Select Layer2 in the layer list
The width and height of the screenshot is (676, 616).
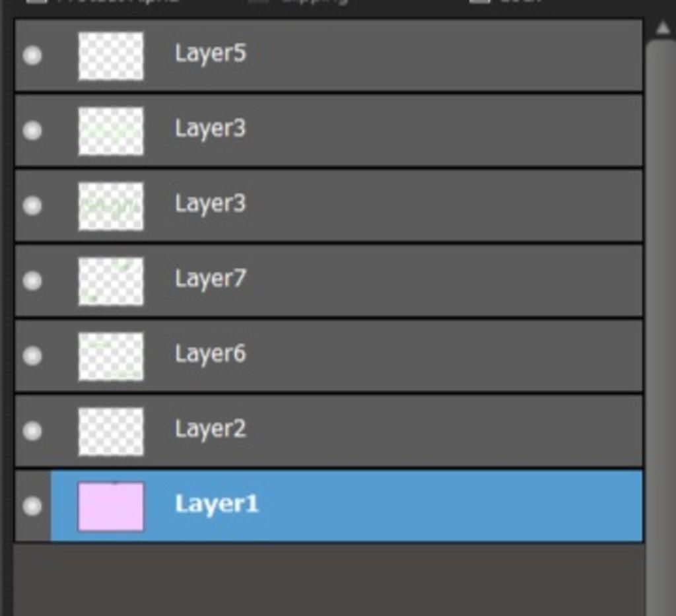click(x=329, y=430)
